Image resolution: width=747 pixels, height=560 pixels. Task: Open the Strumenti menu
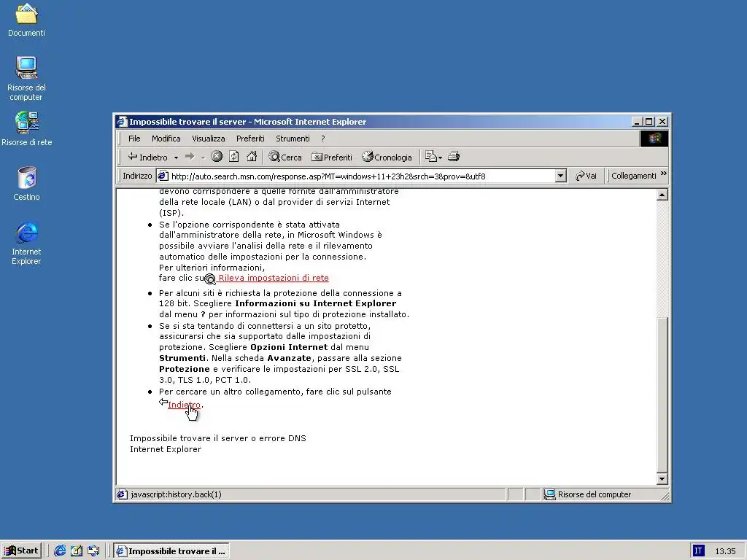[x=293, y=139]
